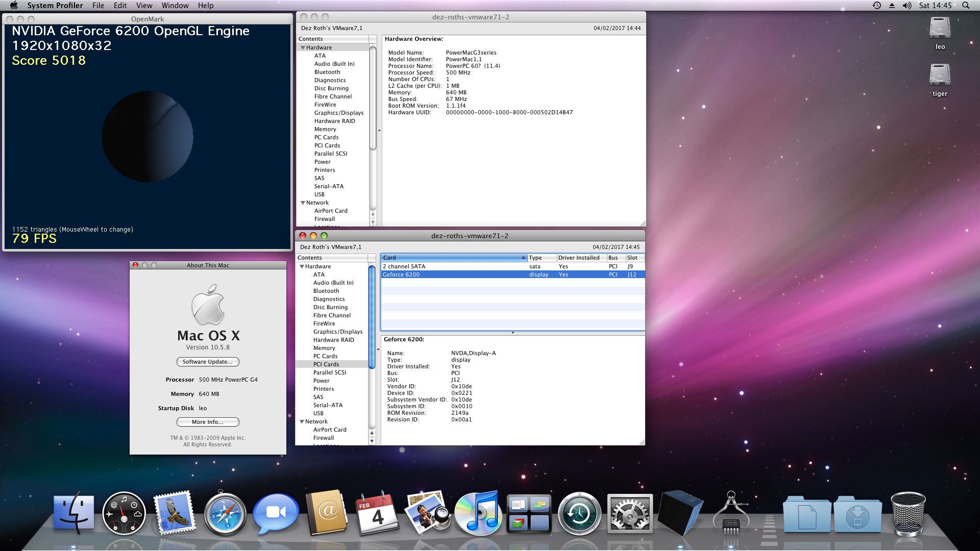Select Serial-ATA in upper profiler window

(x=329, y=186)
